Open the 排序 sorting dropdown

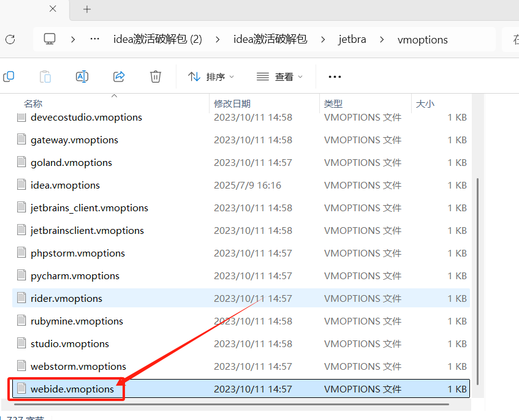tap(211, 76)
